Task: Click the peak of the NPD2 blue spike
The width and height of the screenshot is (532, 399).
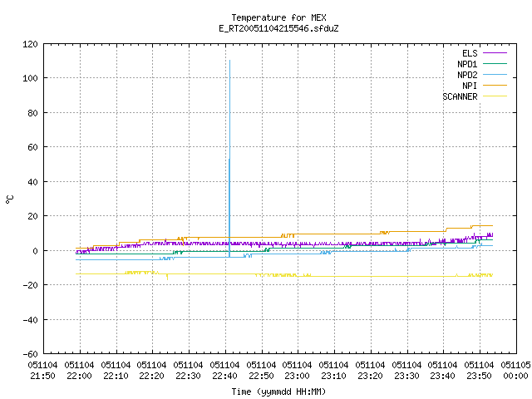Action: (x=229, y=61)
